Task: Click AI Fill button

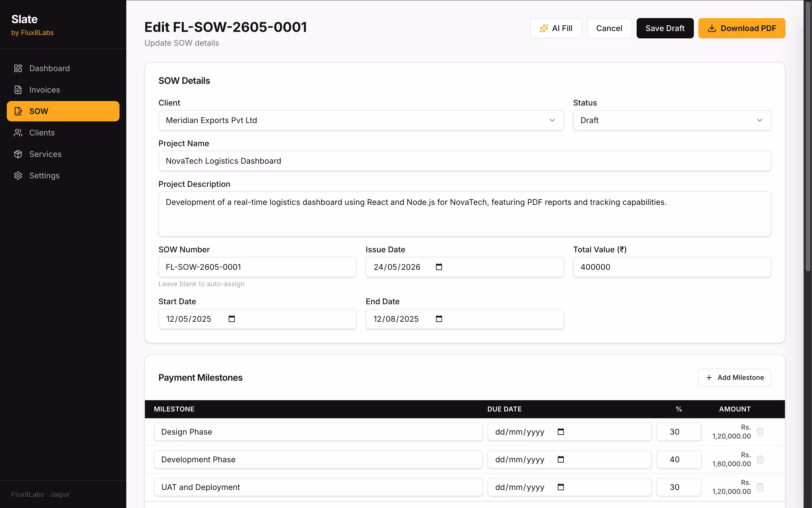Action: [556, 28]
